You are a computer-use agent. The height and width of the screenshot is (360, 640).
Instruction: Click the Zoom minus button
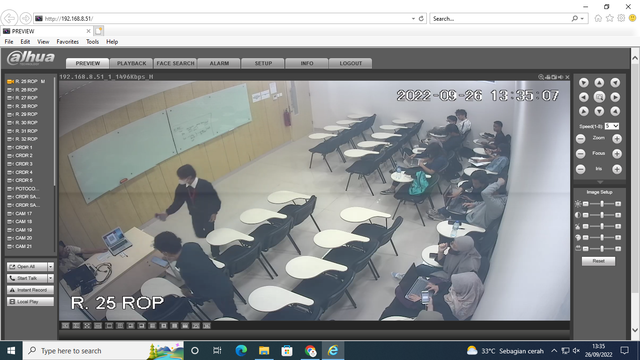(x=580, y=139)
